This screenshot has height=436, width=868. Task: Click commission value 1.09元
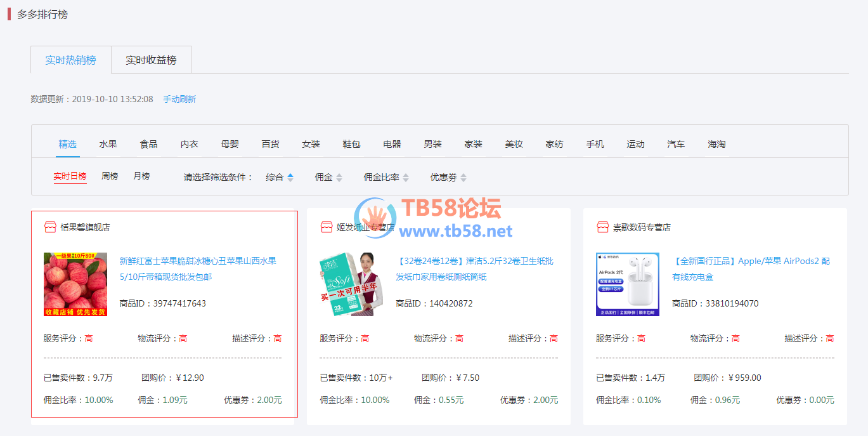pos(175,400)
